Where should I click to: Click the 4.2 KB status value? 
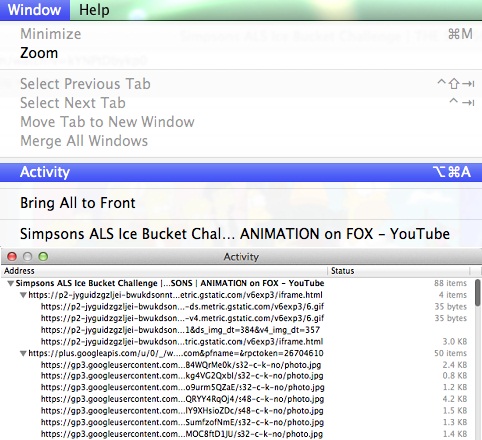click(x=455, y=399)
